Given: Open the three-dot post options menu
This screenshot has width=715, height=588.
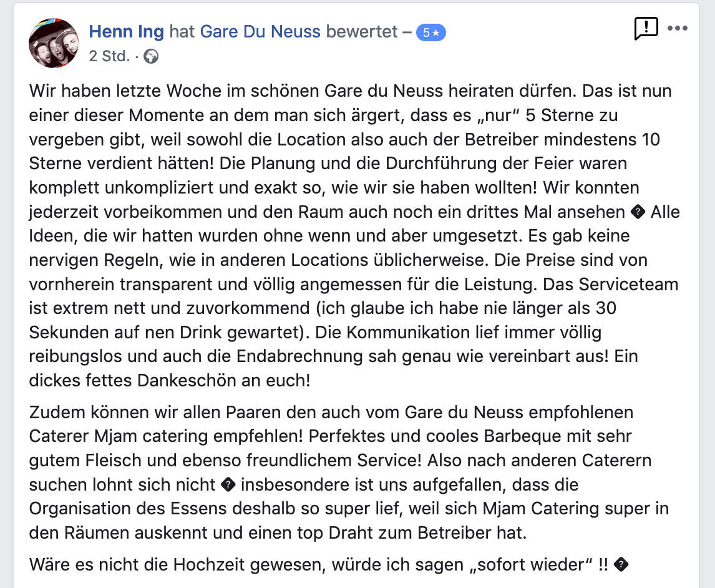Looking at the screenshot, I should (678, 28).
